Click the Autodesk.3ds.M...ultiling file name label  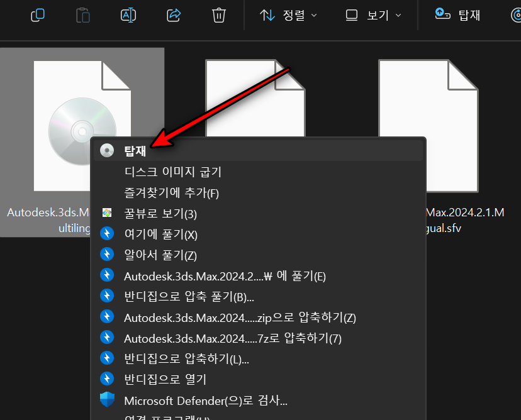pos(48,220)
